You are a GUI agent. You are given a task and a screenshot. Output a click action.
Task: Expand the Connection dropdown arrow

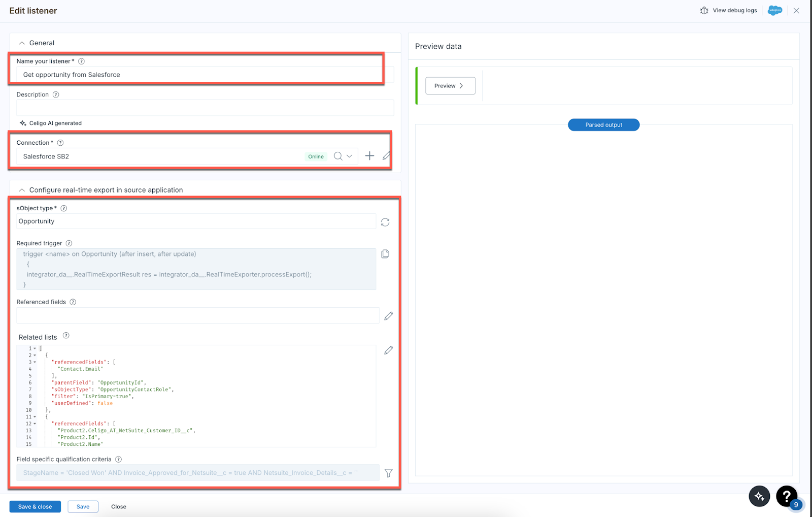coord(349,156)
